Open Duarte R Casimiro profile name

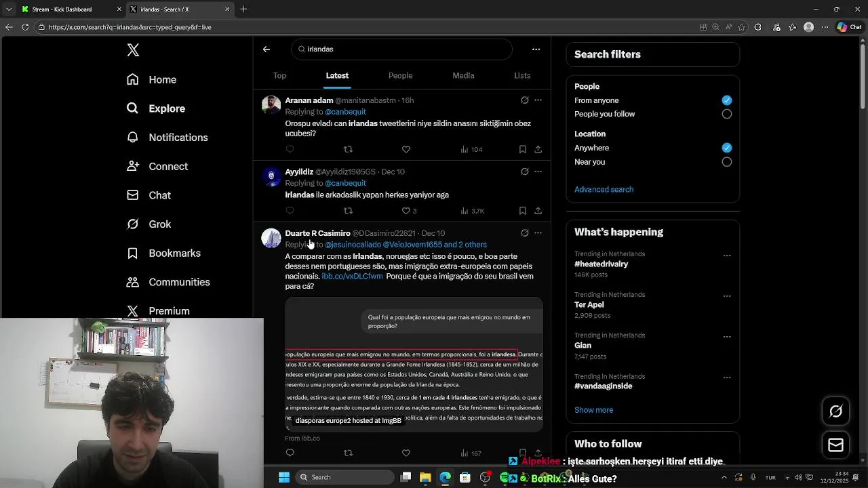point(317,233)
